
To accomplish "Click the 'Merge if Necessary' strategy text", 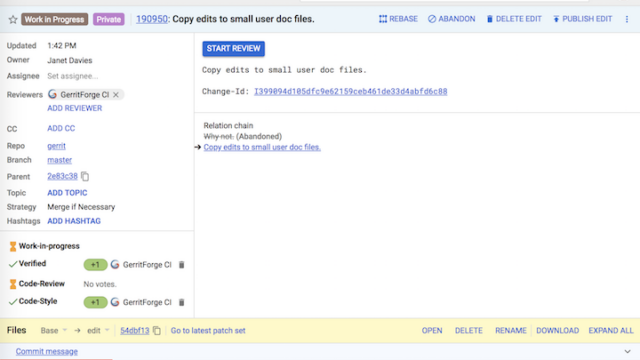I will [81, 207].
